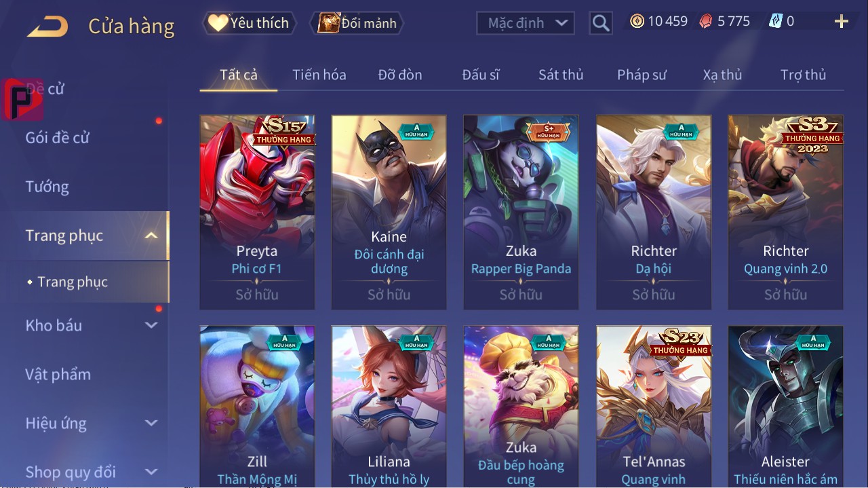The height and width of the screenshot is (488, 868).
Task: Open the Mặc định sort dropdown
Action: [x=526, y=23]
